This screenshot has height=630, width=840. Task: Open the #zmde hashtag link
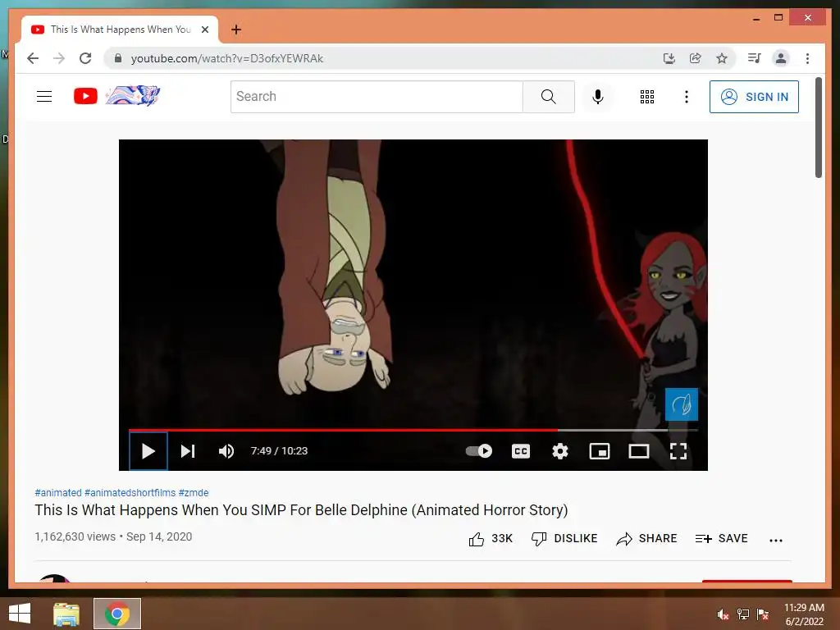coord(194,492)
